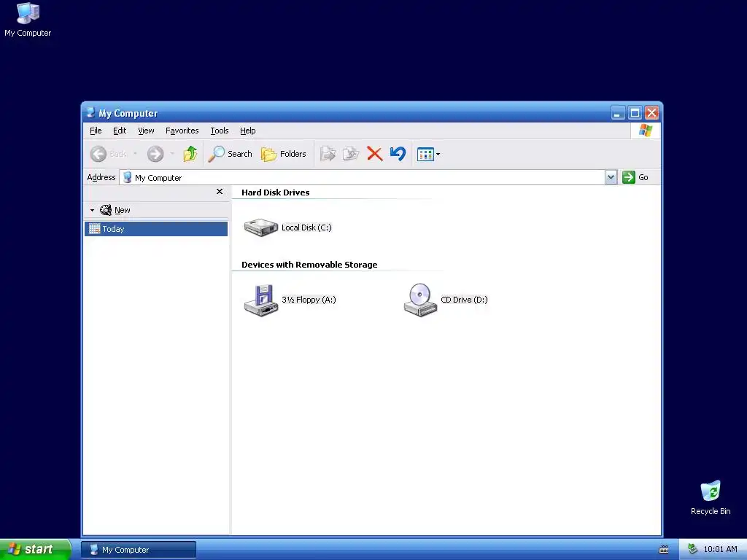Click inside the Address field
The height and width of the screenshot is (560, 747).
(362, 178)
